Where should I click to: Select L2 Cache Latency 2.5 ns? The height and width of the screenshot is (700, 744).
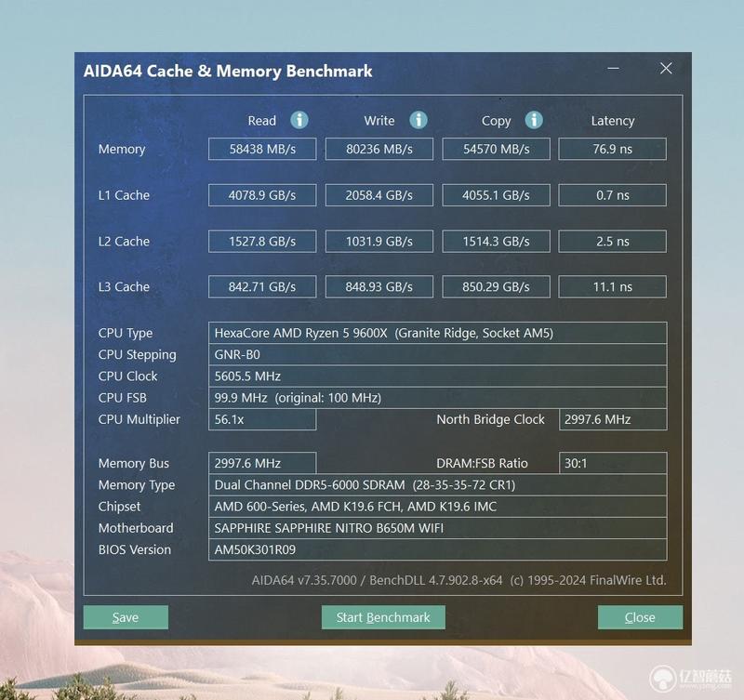pyautogui.click(x=613, y=242)
